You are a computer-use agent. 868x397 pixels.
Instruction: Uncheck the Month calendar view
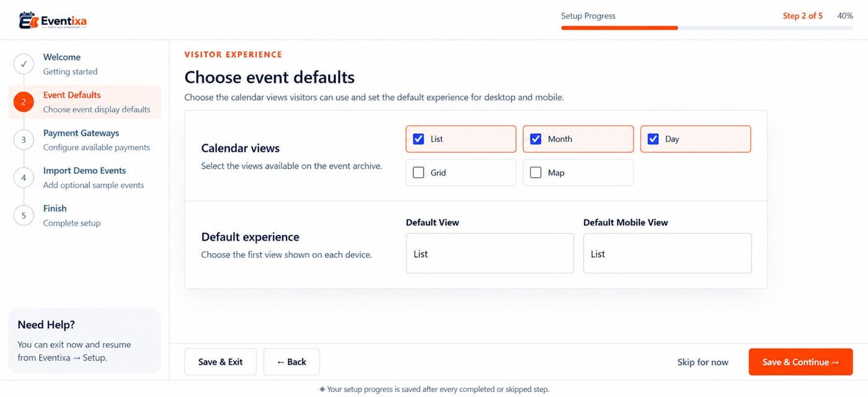536,139
